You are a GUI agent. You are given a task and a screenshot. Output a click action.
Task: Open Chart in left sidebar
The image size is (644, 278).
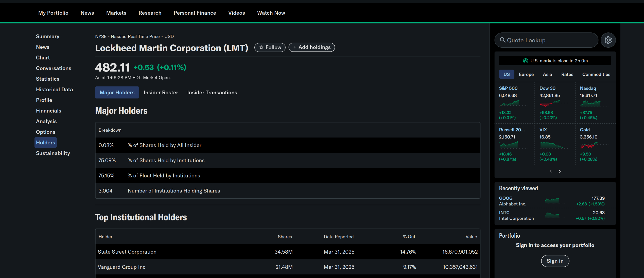(x=43, y=58)
